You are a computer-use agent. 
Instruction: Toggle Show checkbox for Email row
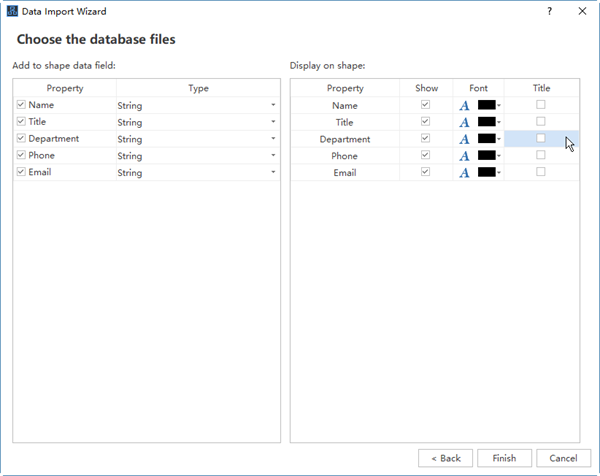click(426, 172)
